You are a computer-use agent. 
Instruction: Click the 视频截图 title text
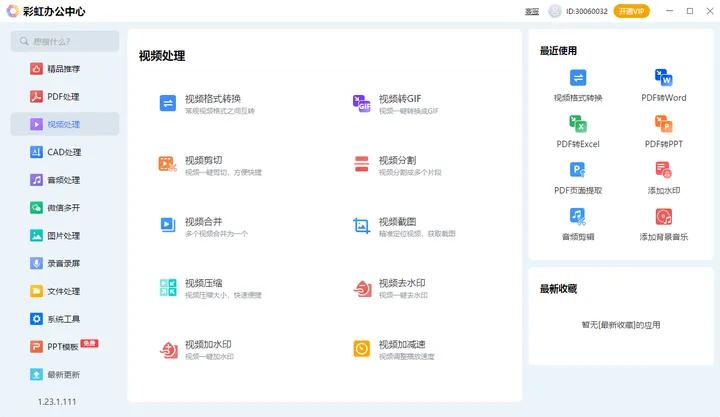397,221
